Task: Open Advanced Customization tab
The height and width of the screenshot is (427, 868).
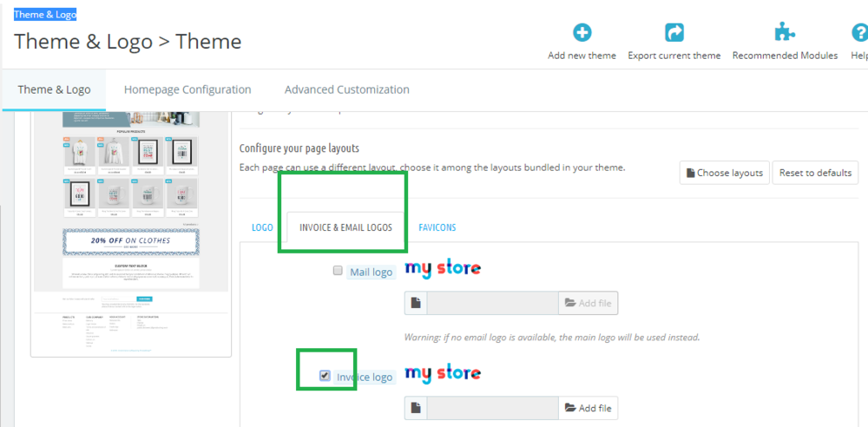Action: pyautogui.click(x=347, y=89)
